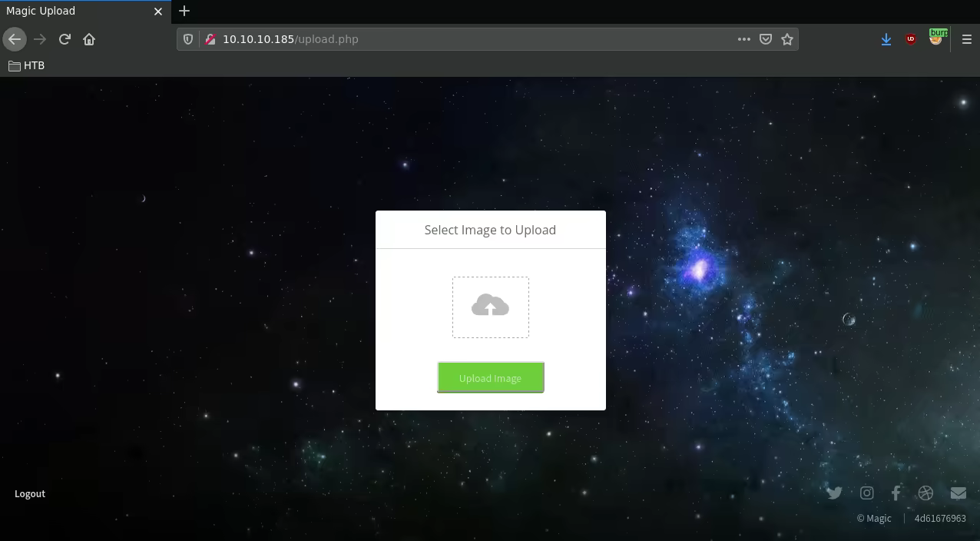Viewport: 980px width, 541px height.
Task: Go back using the browser back arrow
Action: click(x=15, y=39)
